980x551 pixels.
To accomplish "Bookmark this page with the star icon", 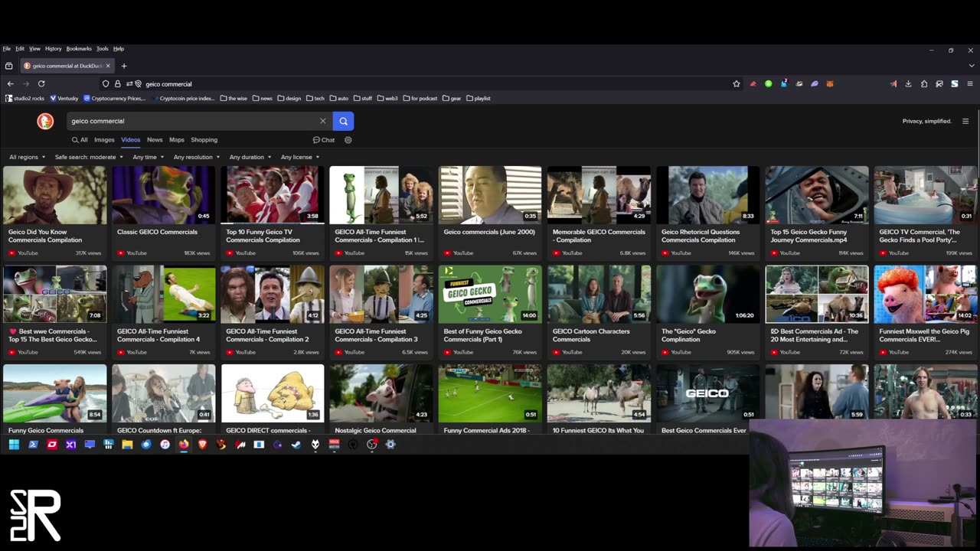I will click(x=737, y=83).
